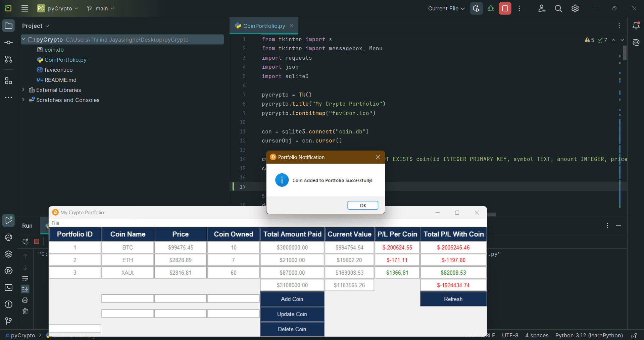Stop the running program with red stop button
This screenshot has width=644, height=340.
point(505,8)
